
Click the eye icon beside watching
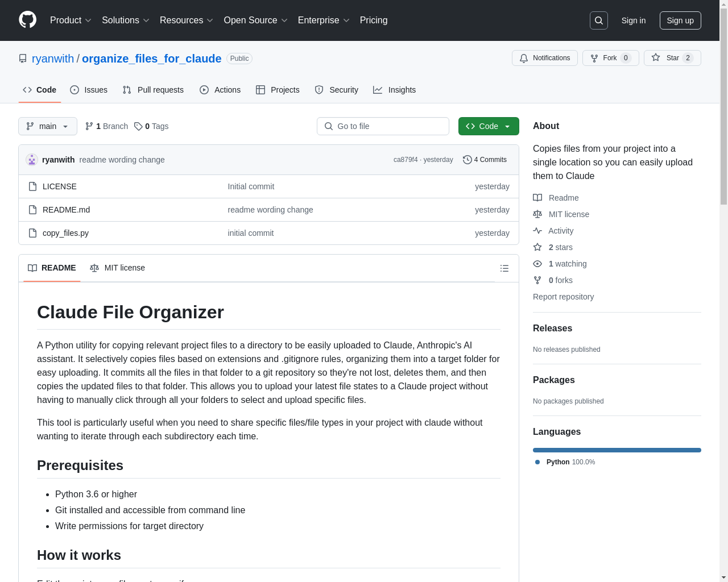click(x=537, y=264)
